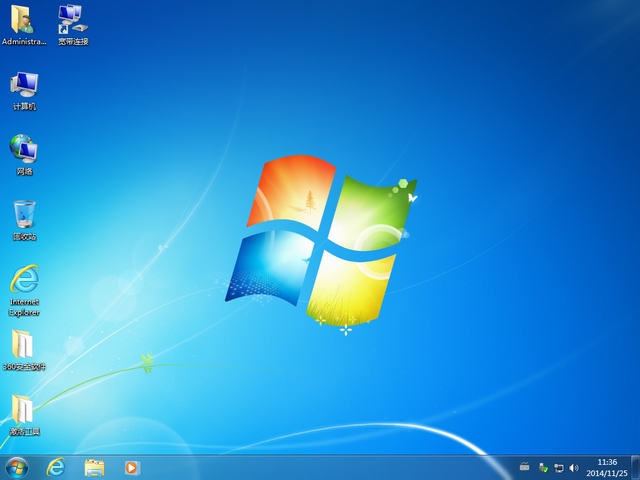This screenshot has height=480, width=640.
Task: Open the Windows Start menu
Action: click(x=17, y=467)
